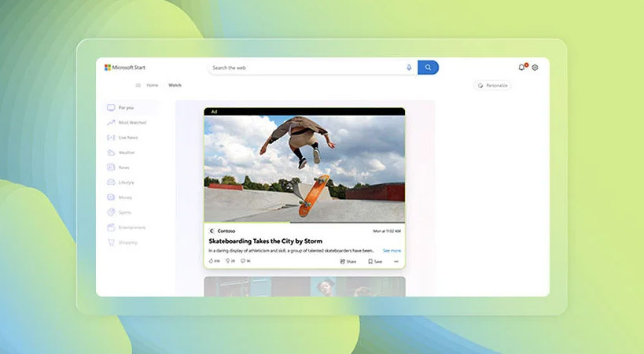Share the skateboarding video
This screenshot has width=644, height=354.
click(x=348, y=261)
